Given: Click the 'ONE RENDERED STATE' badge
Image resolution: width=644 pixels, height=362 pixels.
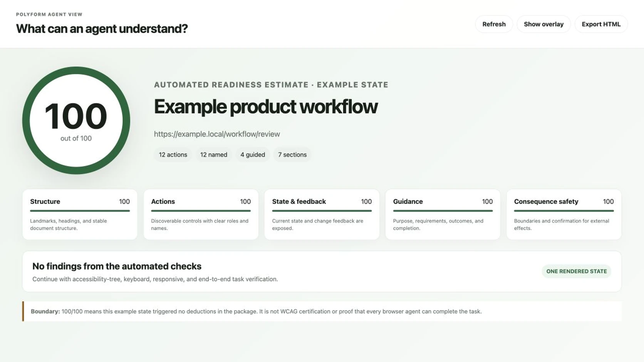Looking at the screenshot, I should (576, 271).
